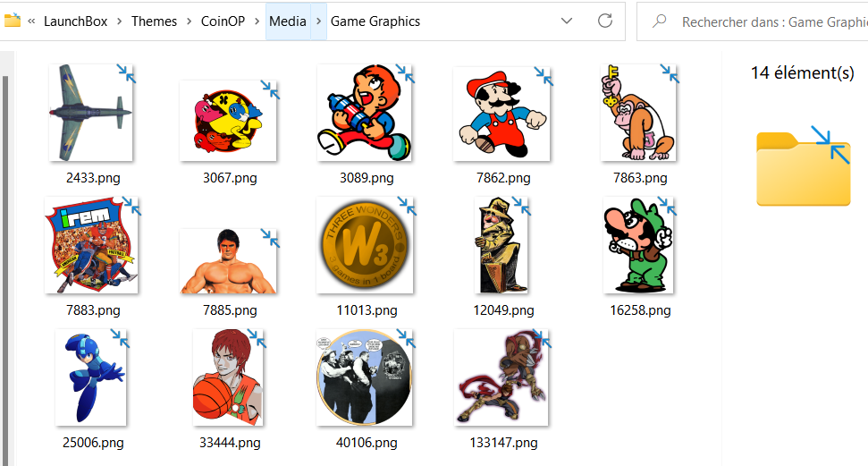Select the running boy image 3089.png
Image resolution: width=868 pixels, height=466 pixels.
(365, 113)
